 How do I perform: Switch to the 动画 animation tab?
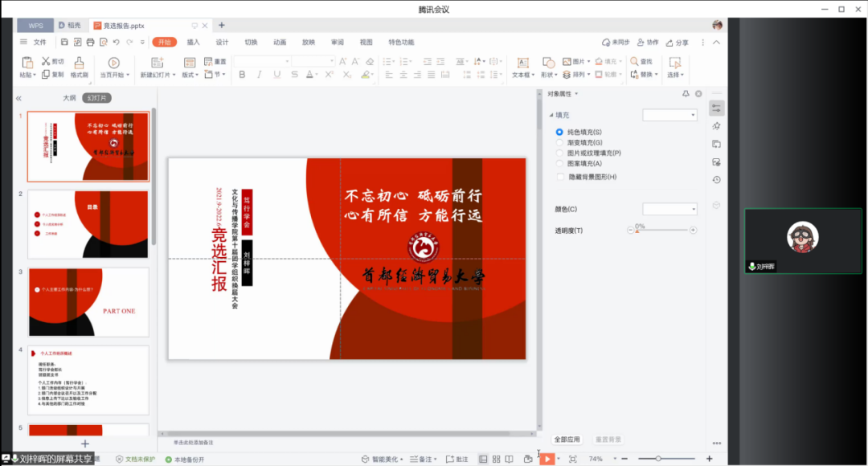[x=279, y=43]
